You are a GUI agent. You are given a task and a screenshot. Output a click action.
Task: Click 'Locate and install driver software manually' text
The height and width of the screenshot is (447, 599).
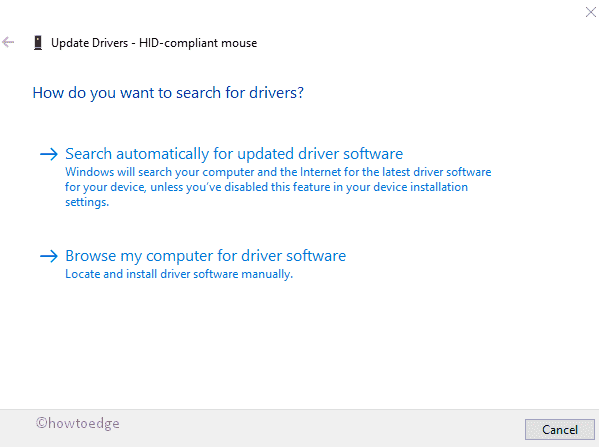tap(179, 274)
